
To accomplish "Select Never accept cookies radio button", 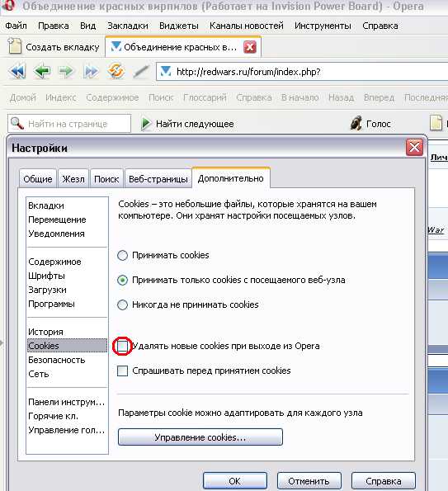I will tap(122, 305).
